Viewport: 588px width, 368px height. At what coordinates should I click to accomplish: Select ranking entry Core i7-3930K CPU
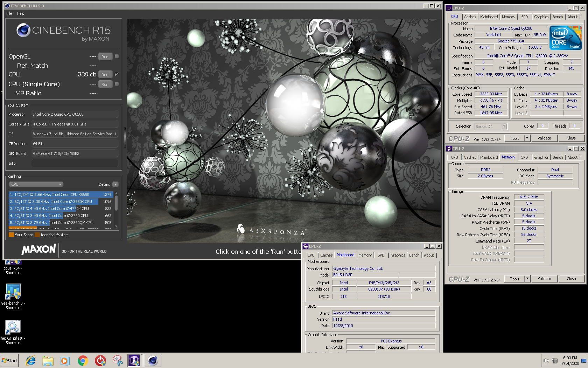pos(61,202)
